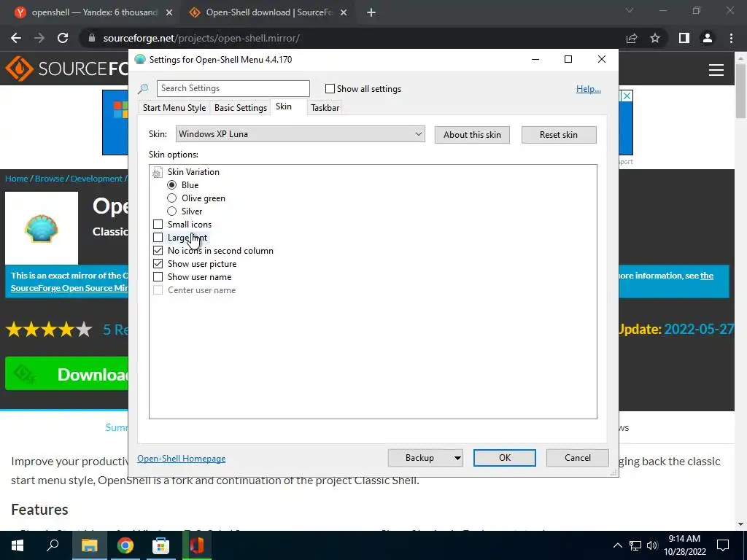The height and width of the screenshot is (560, 747).
Task: Enable the Large font checkbox
Action: [158, 237]
